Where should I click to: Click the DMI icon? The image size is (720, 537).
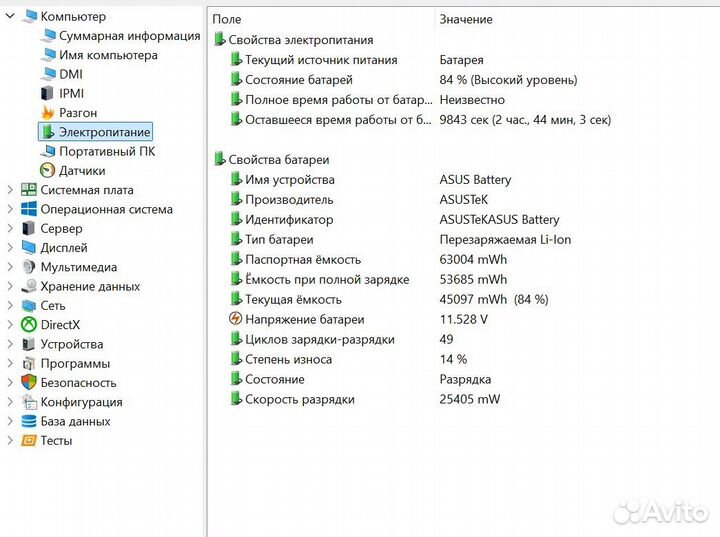pos(48,74)
